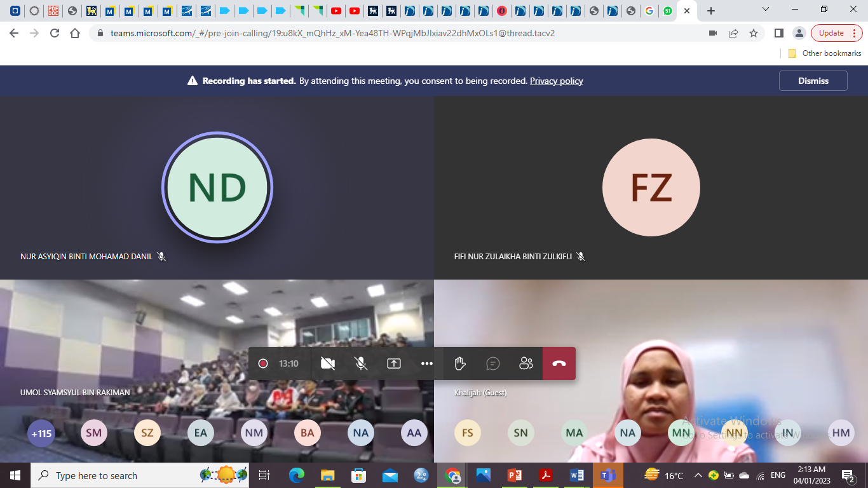Open the meeting chat conversation

(x=492, y=363)
